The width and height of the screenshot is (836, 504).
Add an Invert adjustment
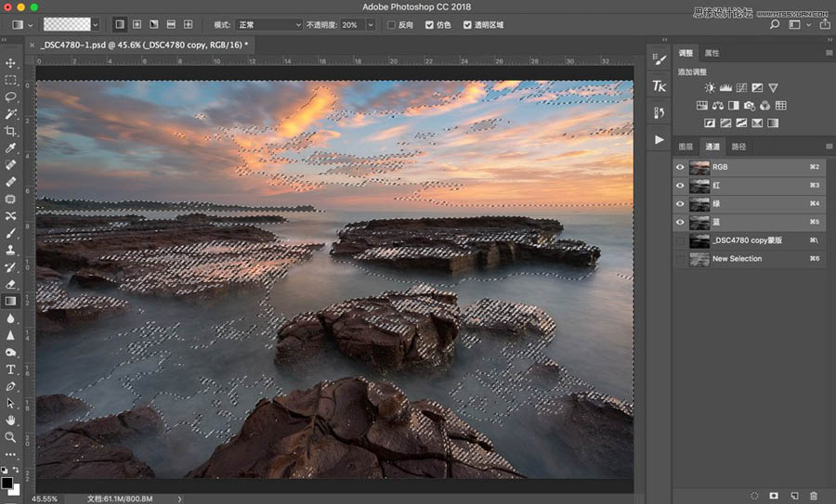pyautogui.click(x=710, y=123)
